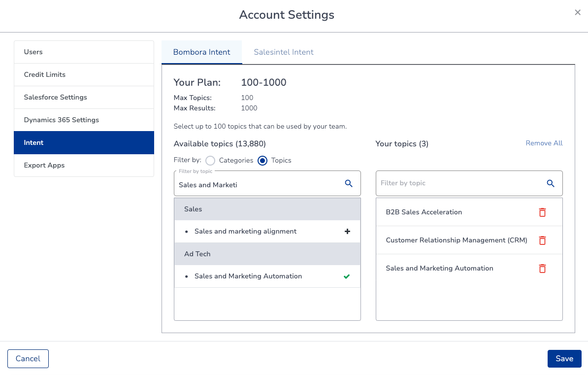Screen dimensions: 588x375
Task: Open Credit Limits in sidebar
Action: coord(84,75)
